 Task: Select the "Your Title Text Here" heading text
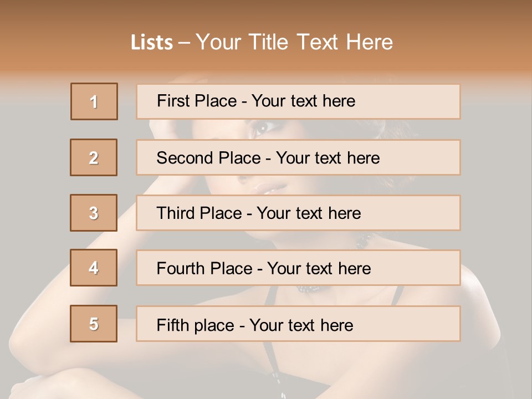tap(294, 42)
